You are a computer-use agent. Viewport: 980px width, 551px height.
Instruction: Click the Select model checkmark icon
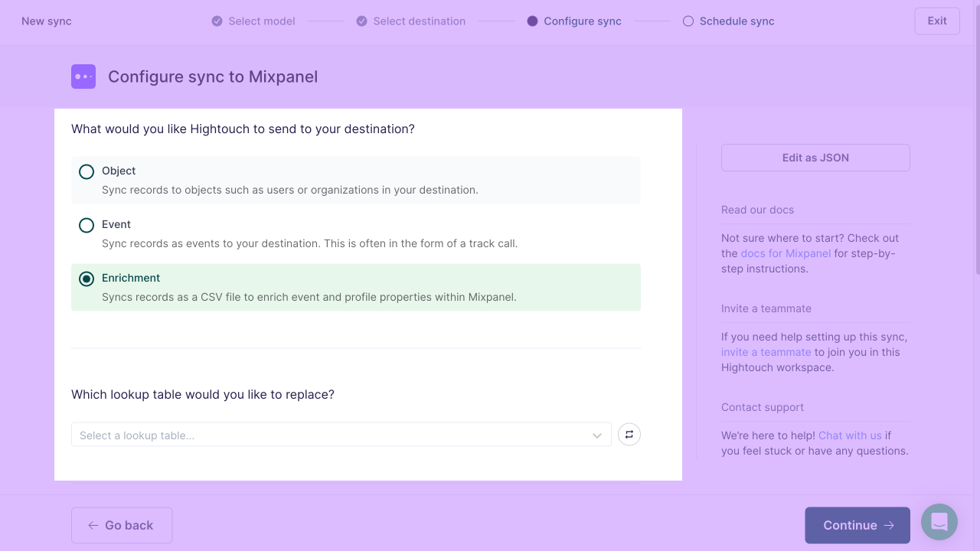tap(217, 21)
